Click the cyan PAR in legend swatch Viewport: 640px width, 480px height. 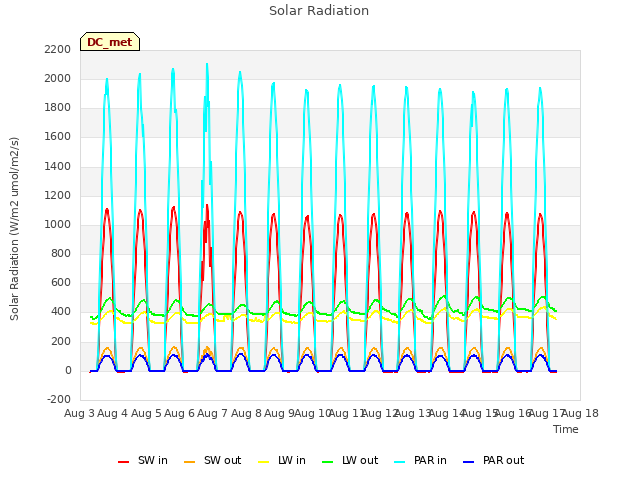pos(400,462)
